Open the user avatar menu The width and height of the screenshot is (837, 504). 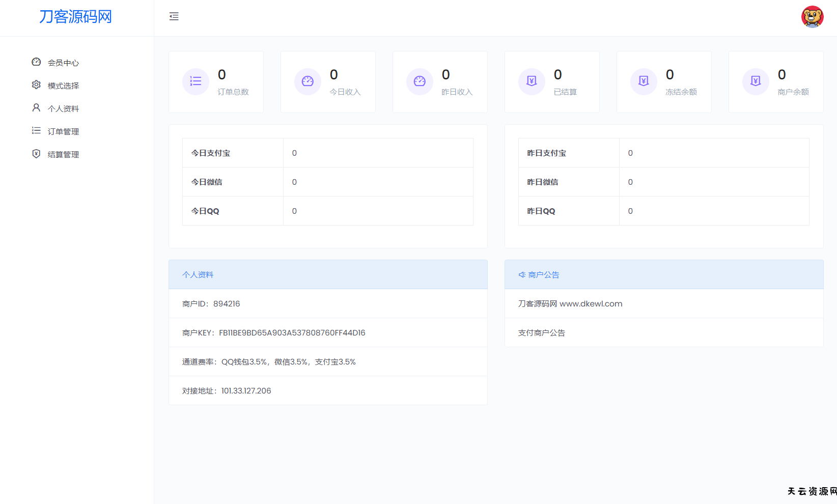[812, 17]
